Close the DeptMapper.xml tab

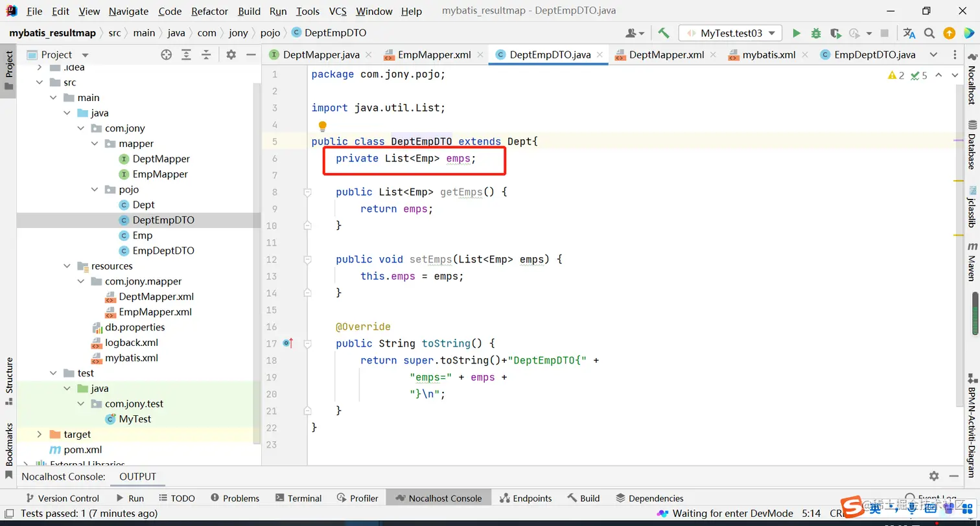pyautogui.click(x=713, y=55)
